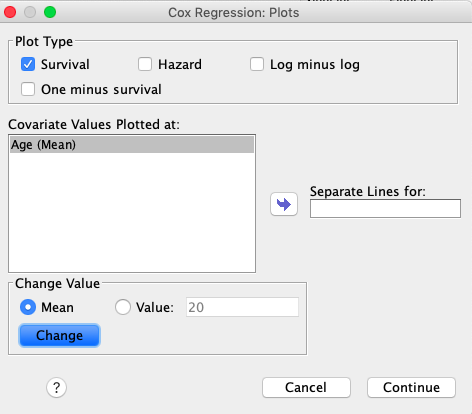Click the Covariate Values Plotted at label
The image size is (472, 414).
94,124
